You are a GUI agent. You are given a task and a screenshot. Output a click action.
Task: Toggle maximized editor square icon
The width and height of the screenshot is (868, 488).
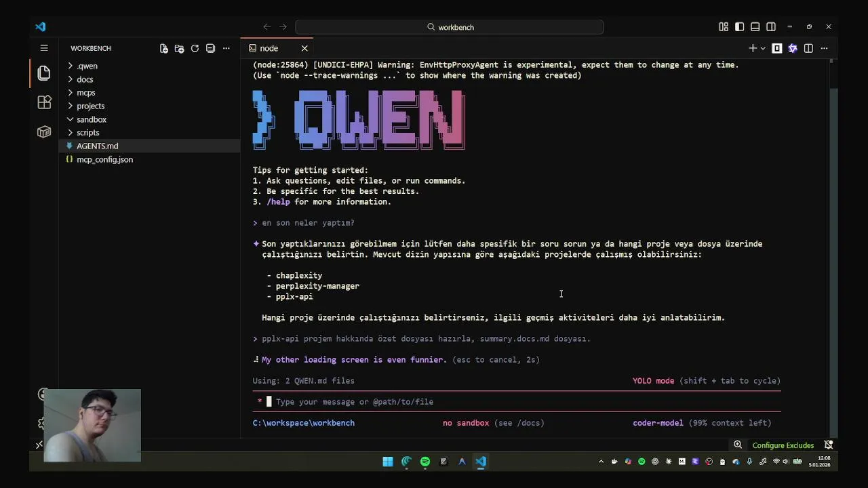click(777, 48)
